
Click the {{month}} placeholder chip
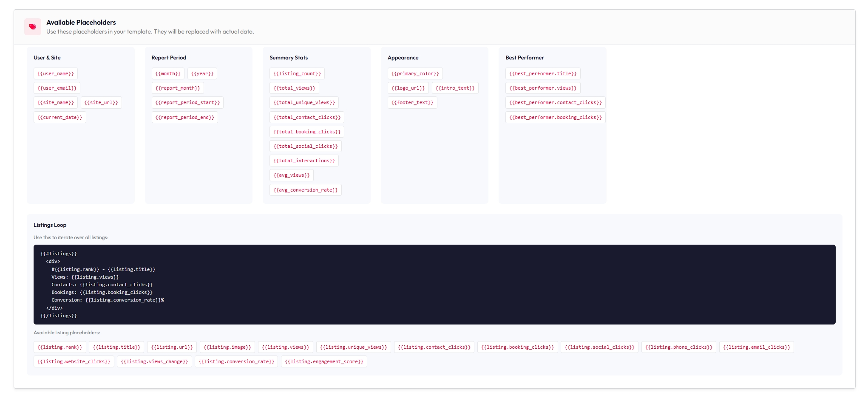click(x=168, y=73)
